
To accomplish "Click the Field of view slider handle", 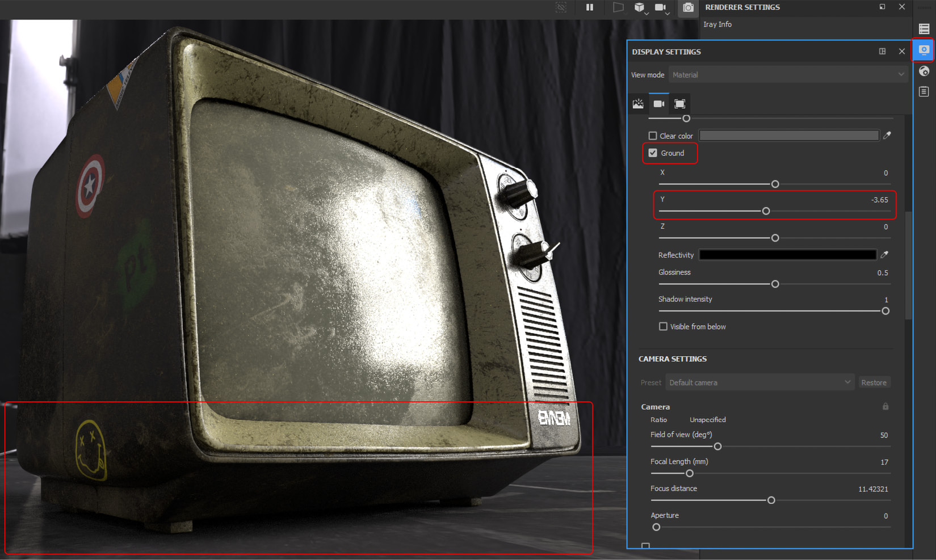I will pos(717,447).
